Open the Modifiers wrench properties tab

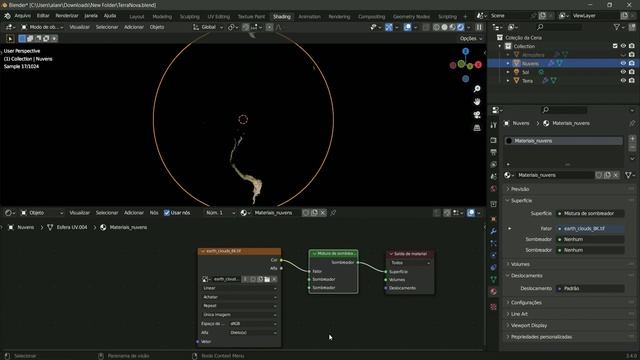(x=493, y=231)
